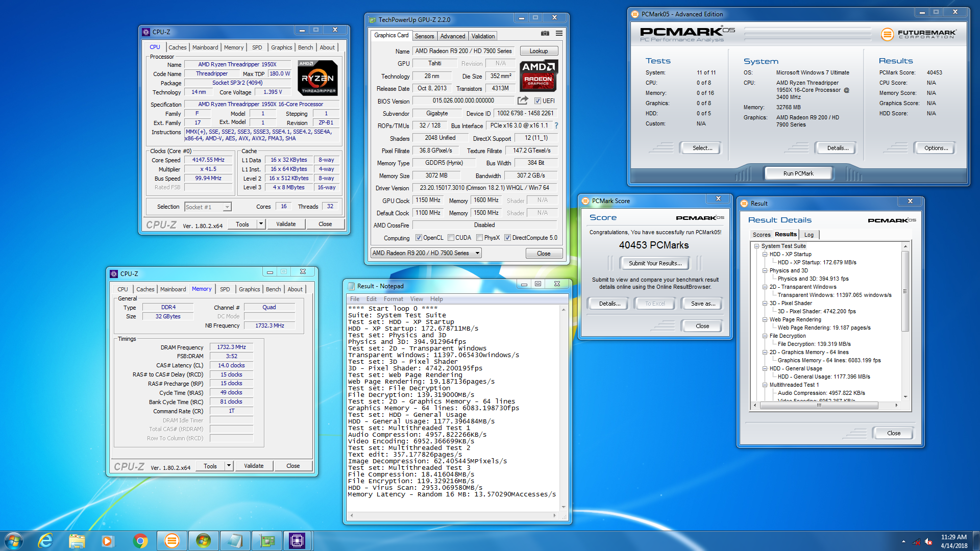Click Run PCMark button
Screen dimensions: 980x551
coord(798,173)
